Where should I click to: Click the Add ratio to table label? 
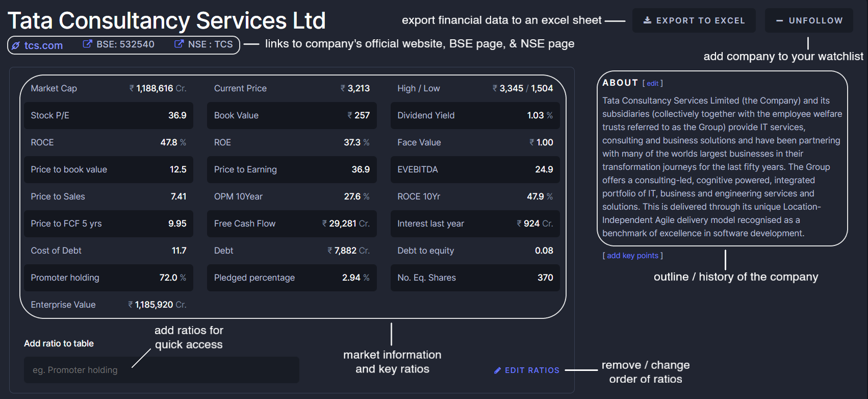pyautogui.click(x=59, y=343)
